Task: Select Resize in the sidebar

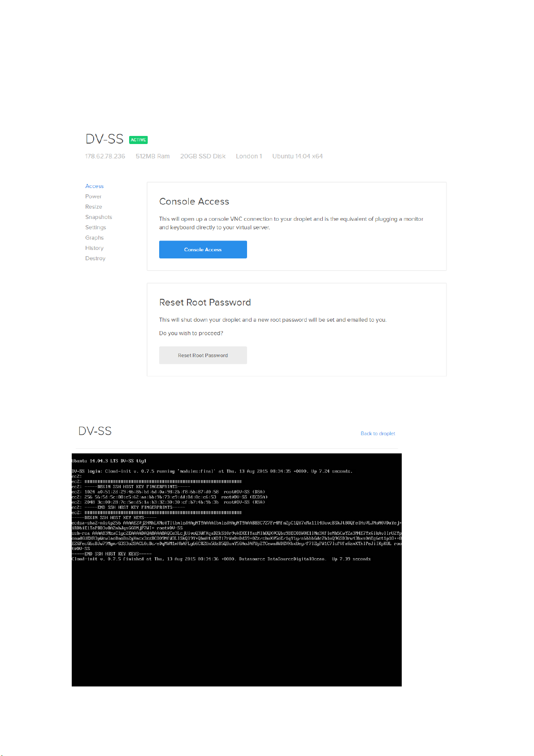Action: (x=94, y=207)
